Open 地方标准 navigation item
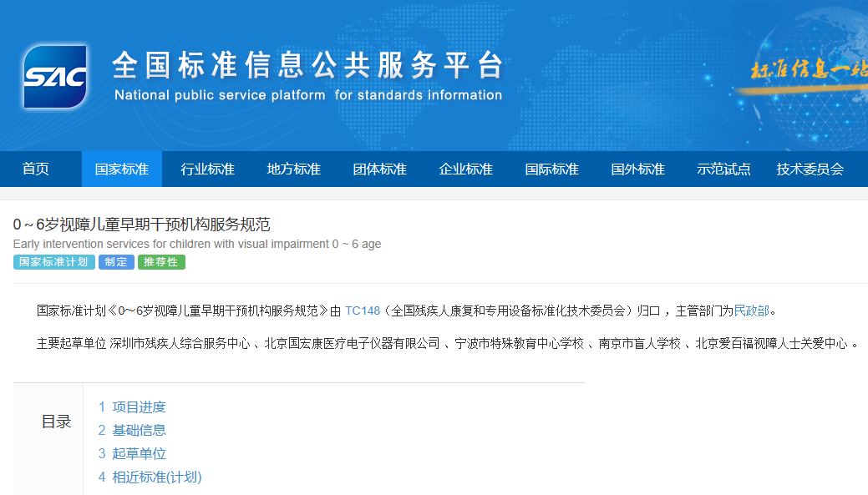This screenshot has width=868, height=495. pyautogui.click(x=294, y=169)
